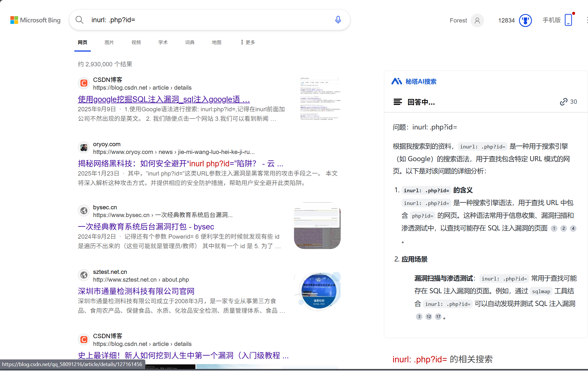This screenshot has height=371, width=588.
Task: Click inside the search input box
Action: point(202,20)
